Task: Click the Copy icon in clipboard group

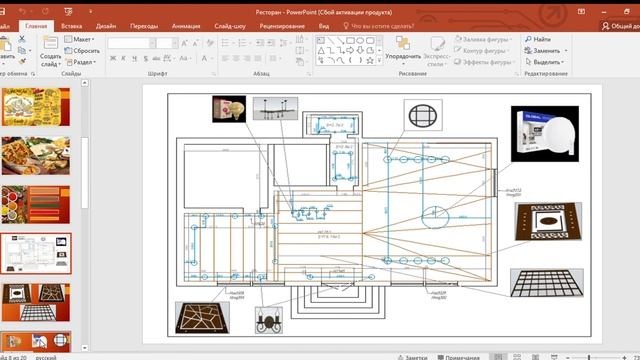Action: tap(22, 50)
